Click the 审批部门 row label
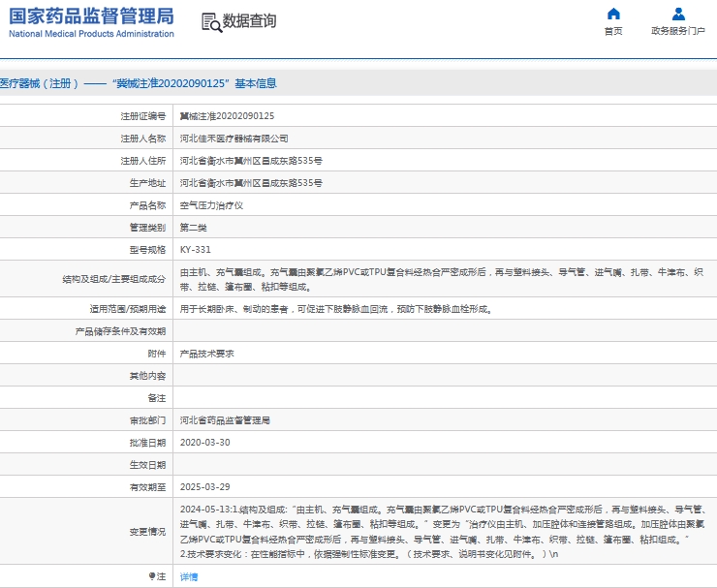This screenshot has height=588, width=717. (147, 420)
